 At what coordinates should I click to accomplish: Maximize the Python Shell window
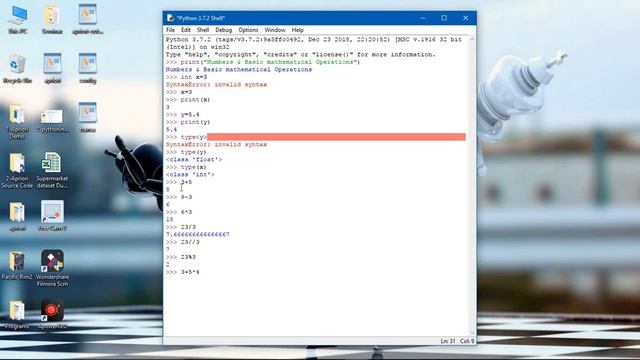(444, 18)
